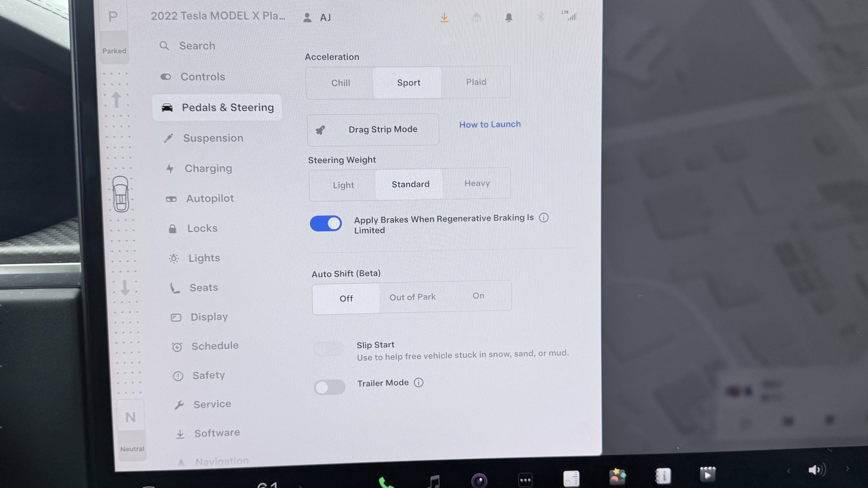Set Acceleration to Sport
868x488 pixels.
coord(408,82)
